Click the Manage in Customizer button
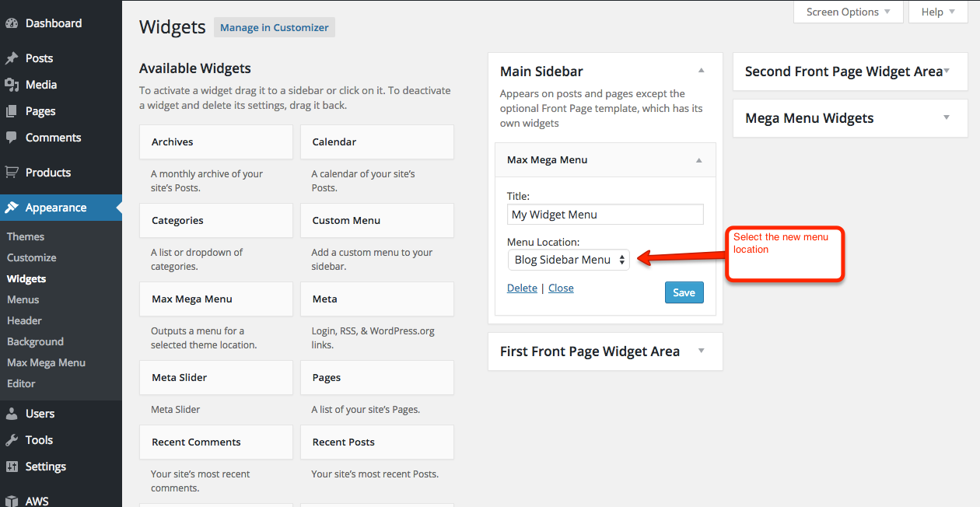The image size is (980, 507). (x=275, y=27)
